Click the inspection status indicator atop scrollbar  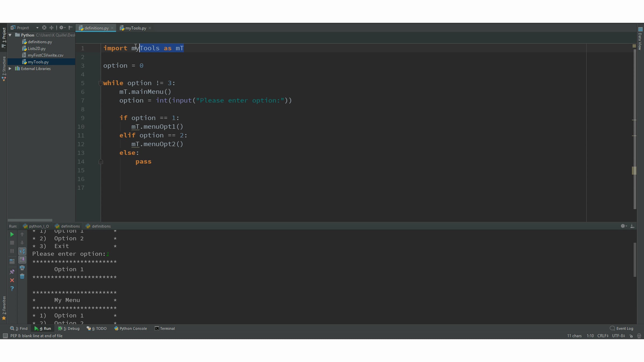pyautogui.click(x=634, y=46)
